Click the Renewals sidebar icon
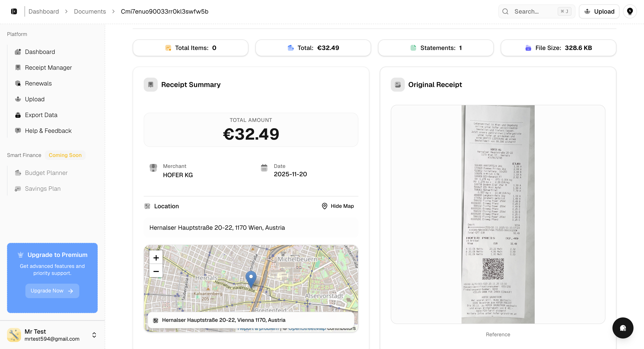Screen dimensions: 644x349 click(x=18, y=83)
